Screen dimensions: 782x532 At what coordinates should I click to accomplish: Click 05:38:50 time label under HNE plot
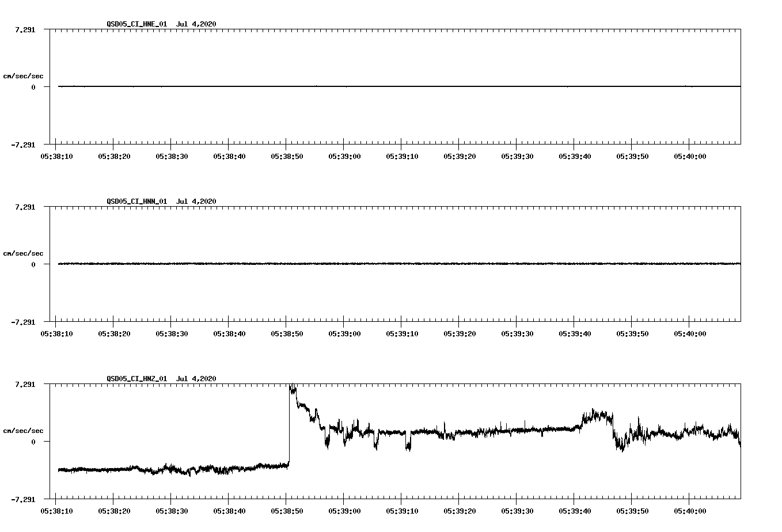(287, 156)
